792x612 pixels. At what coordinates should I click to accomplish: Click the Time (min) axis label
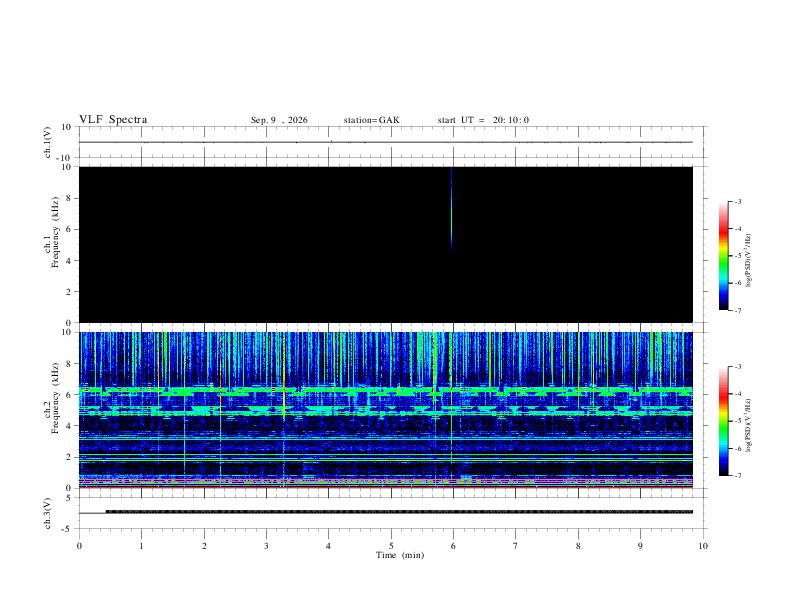point(400,555)
